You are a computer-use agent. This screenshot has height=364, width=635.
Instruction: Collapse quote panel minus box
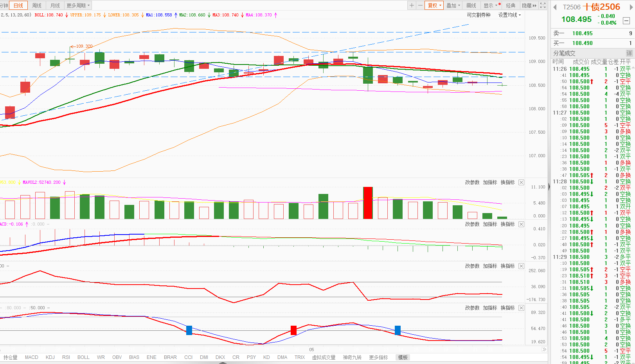pyautogui.click(x=626, y=20)
